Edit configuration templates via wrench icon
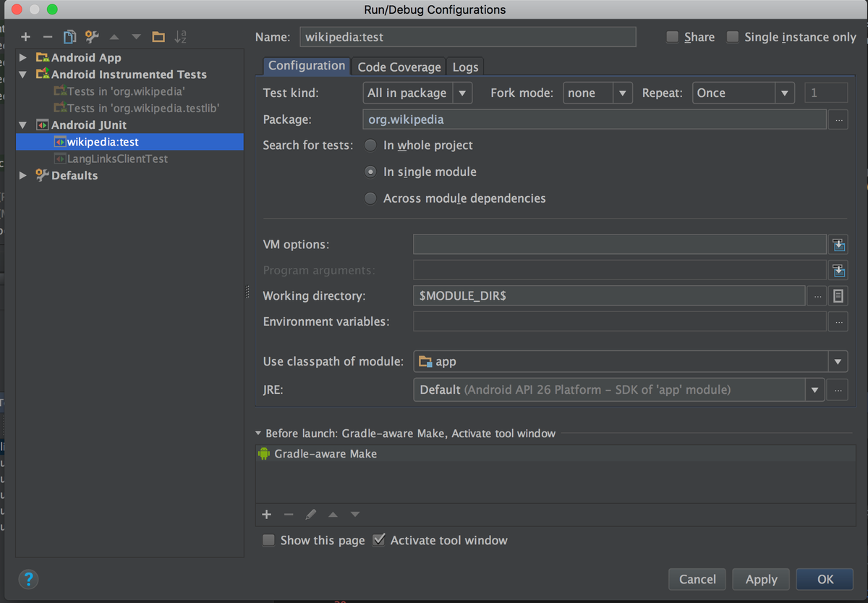 [x=92, y=36]
